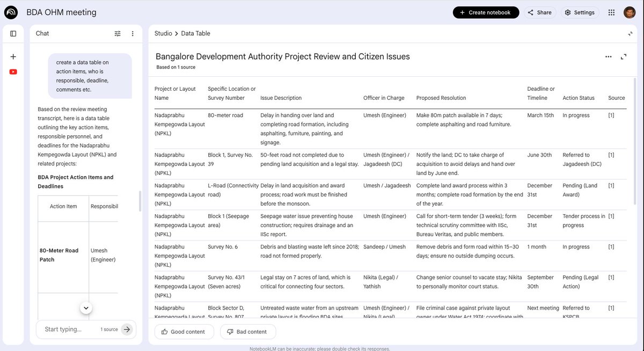The width and height of the screenshot is (644, 351).
Task: Click the 'Block 1, Survey No. 39' cell
Action: point(230,159)
